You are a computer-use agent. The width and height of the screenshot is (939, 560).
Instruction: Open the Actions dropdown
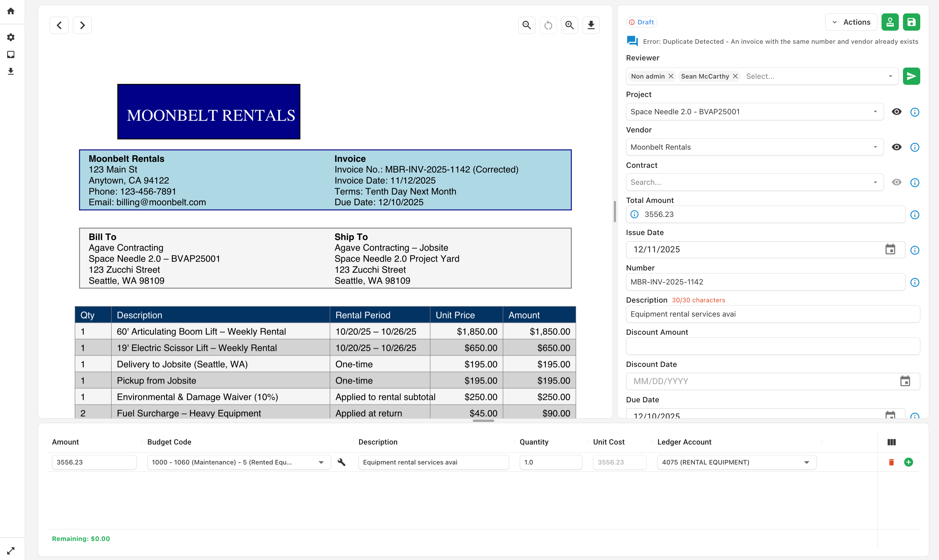[851, 22]
